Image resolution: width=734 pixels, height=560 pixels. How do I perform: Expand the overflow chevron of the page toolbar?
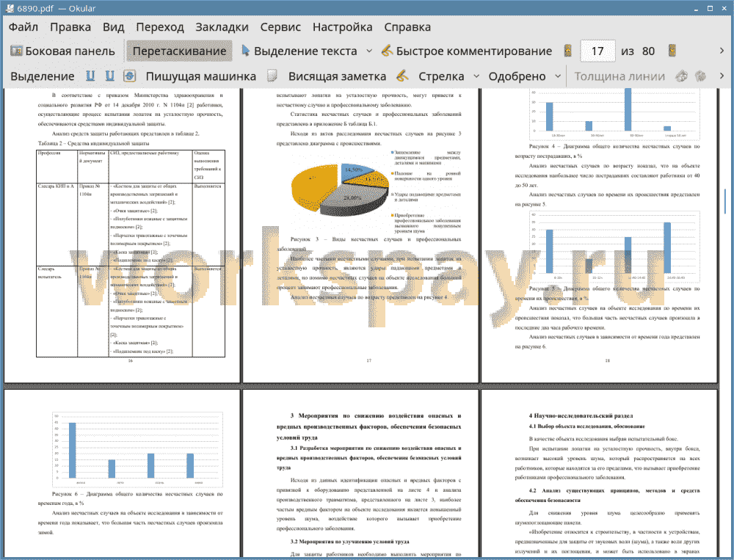click(722, 51)
